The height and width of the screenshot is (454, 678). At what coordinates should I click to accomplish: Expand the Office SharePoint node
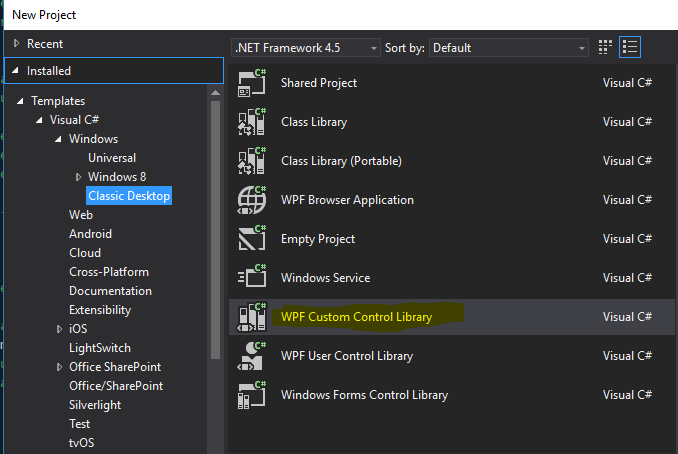(x=59, y=367)
